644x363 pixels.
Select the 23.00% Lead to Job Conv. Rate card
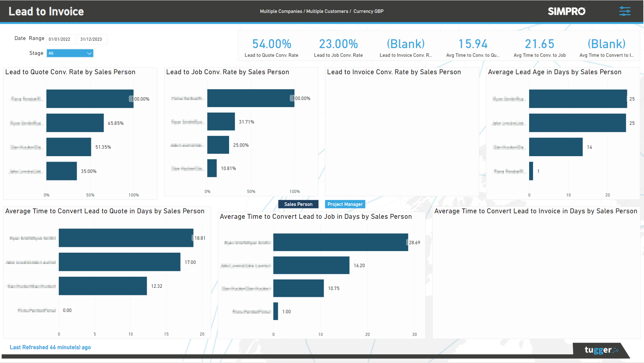[x=338, y=44]
